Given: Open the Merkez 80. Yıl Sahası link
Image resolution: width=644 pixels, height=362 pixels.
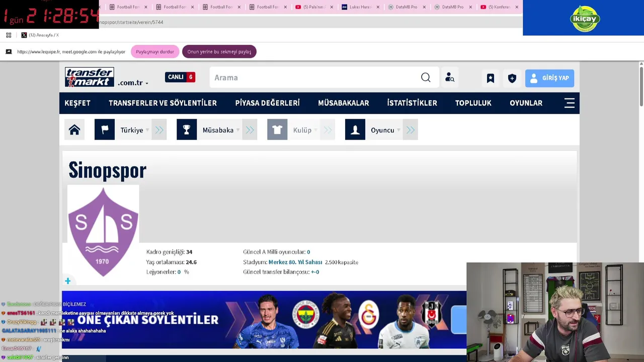Looking at the screenshot, I should [295, 262].
